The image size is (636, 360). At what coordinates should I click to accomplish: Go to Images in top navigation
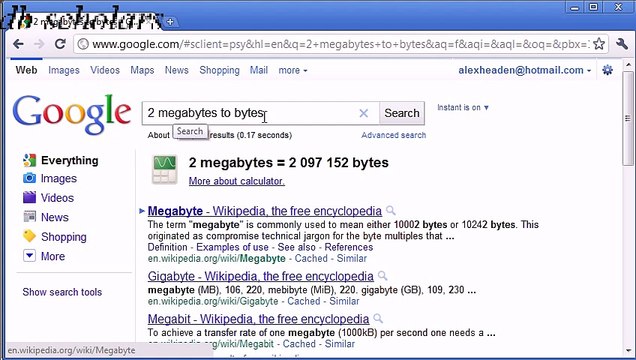[64, 70]
